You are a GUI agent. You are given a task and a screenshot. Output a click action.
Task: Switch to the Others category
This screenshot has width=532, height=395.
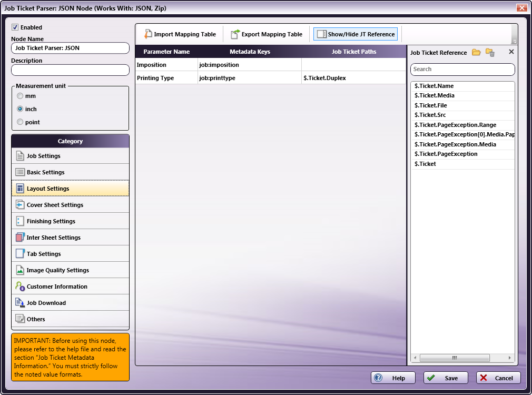click(70, 319)
